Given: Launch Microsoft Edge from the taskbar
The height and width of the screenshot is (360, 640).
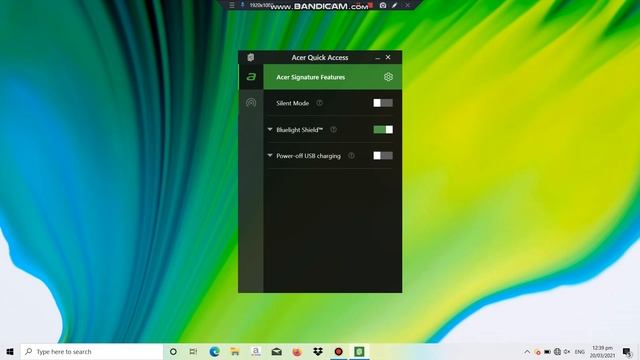Looking at the screenshot, I should pyautogui.click(x=214, y=351).
